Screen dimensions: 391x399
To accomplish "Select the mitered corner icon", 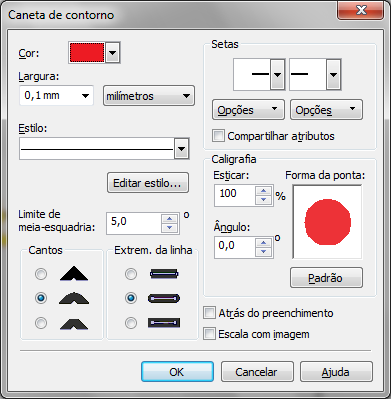I will (74, 274).
